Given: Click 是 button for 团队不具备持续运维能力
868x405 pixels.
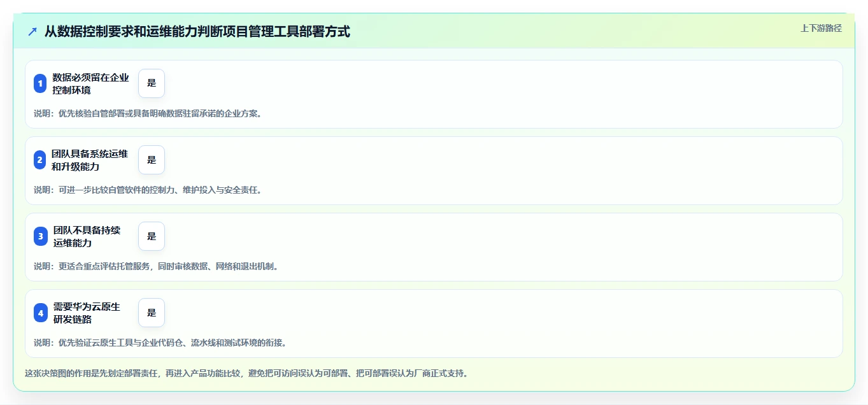Looking at the screenshot, I should 152,236.
